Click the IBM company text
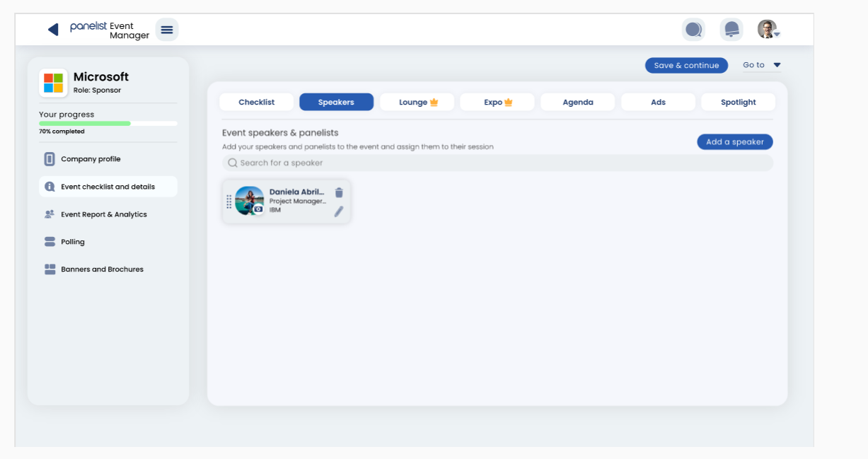Image resolution: width=868 pixels, height=459 pixels. coord(275,210)
